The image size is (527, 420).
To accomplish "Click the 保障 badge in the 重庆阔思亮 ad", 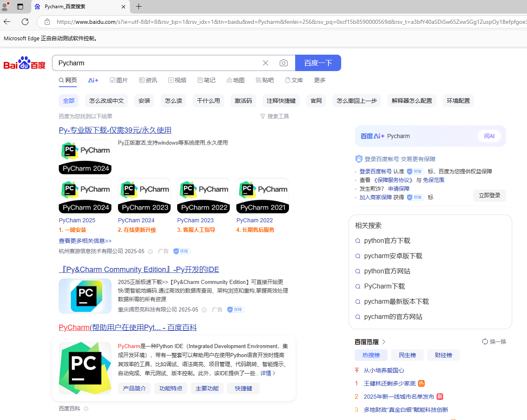I will (x=236, y=309).
